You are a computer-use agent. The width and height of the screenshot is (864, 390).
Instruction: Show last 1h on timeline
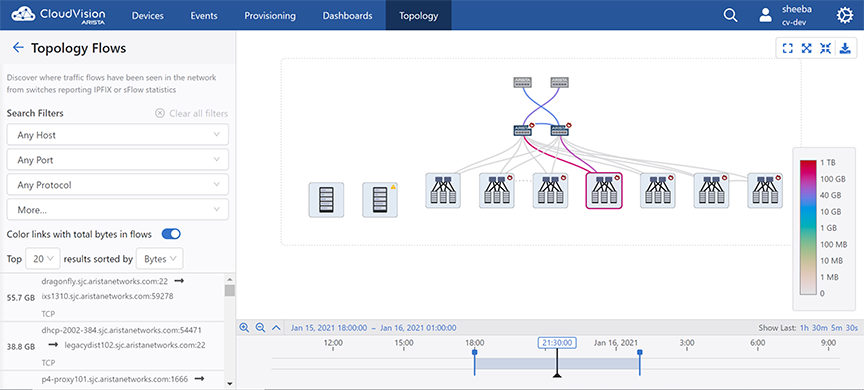[805, 328]
